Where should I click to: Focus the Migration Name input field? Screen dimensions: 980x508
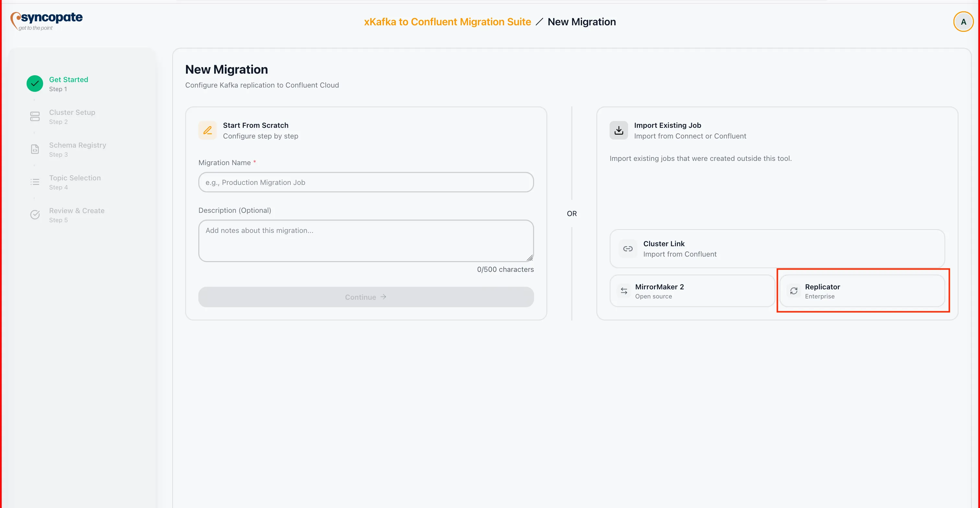click(x=365, y=182)
